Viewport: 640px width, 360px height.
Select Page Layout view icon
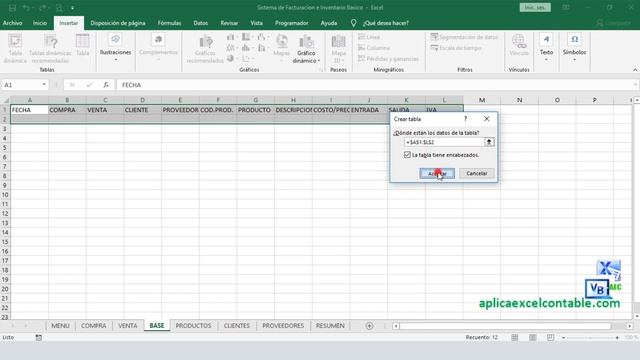533,338
